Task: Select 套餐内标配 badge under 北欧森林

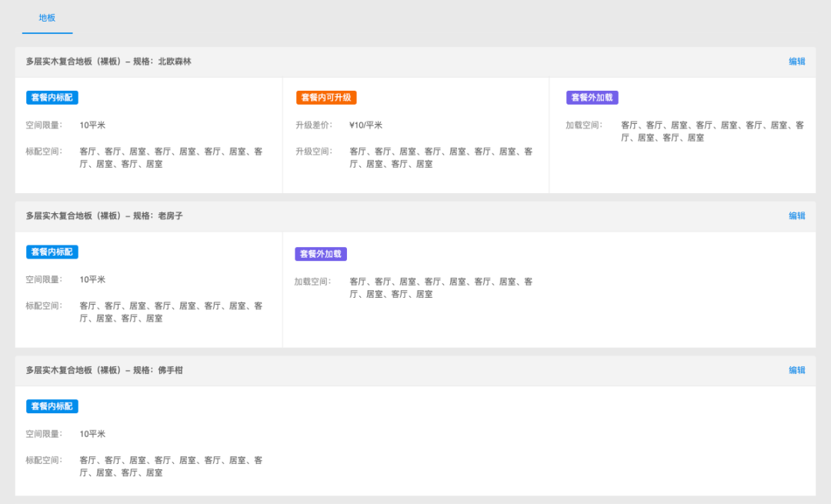Action: 52,98
